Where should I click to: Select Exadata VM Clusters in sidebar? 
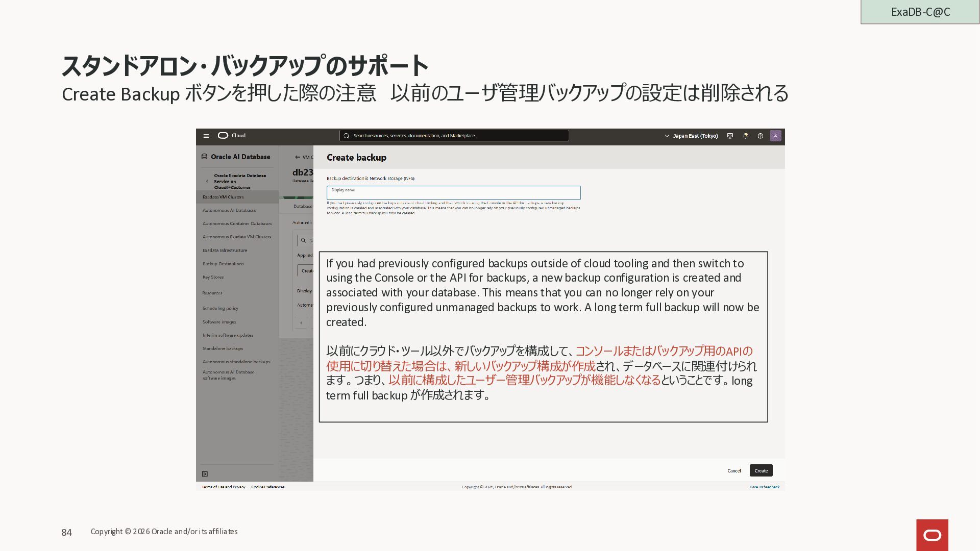[223, 197]
